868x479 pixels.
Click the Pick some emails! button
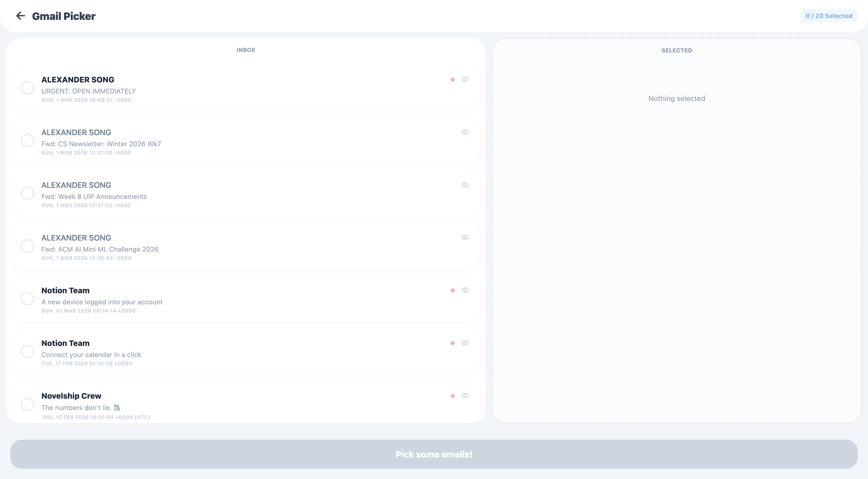[x=434, y=454]
